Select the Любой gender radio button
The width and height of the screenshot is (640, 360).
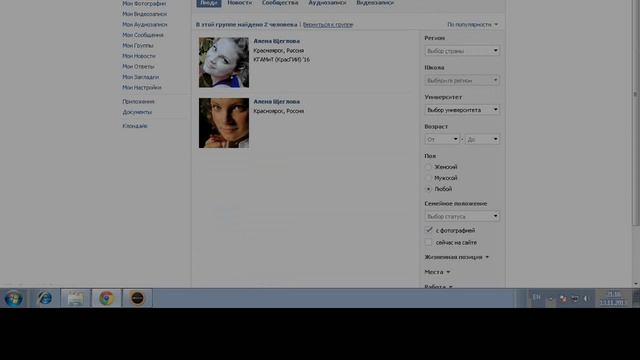[428, 189]
